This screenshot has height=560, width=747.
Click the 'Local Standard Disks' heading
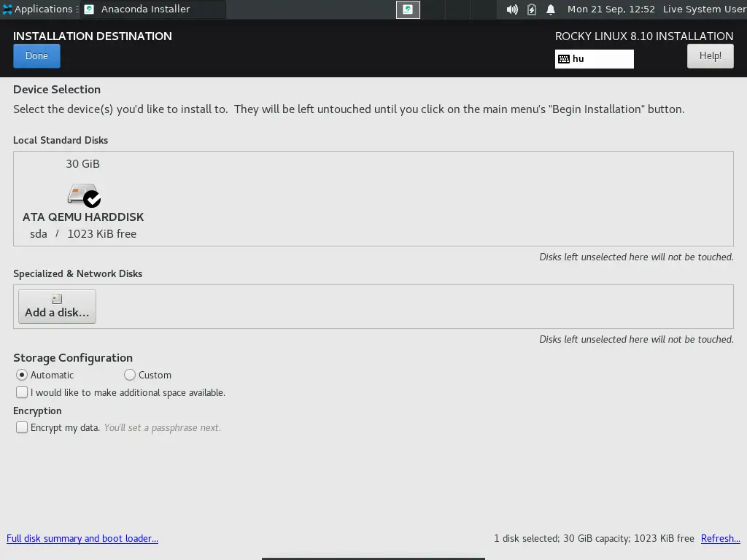tap(61, 141)
